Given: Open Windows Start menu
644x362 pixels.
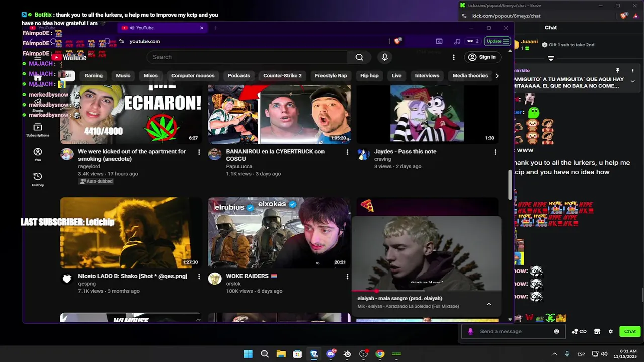Looking at the screenshot, I should [x=248, y=354].
